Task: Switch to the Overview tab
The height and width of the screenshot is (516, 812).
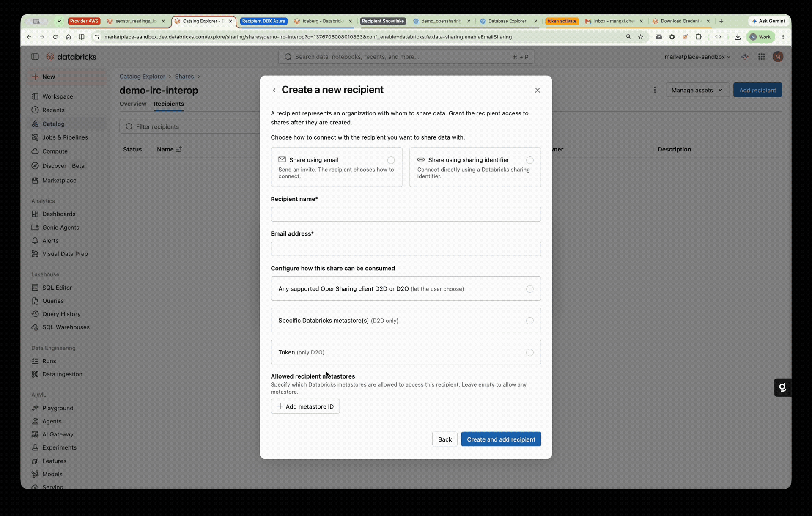Action: coord(133,104)
